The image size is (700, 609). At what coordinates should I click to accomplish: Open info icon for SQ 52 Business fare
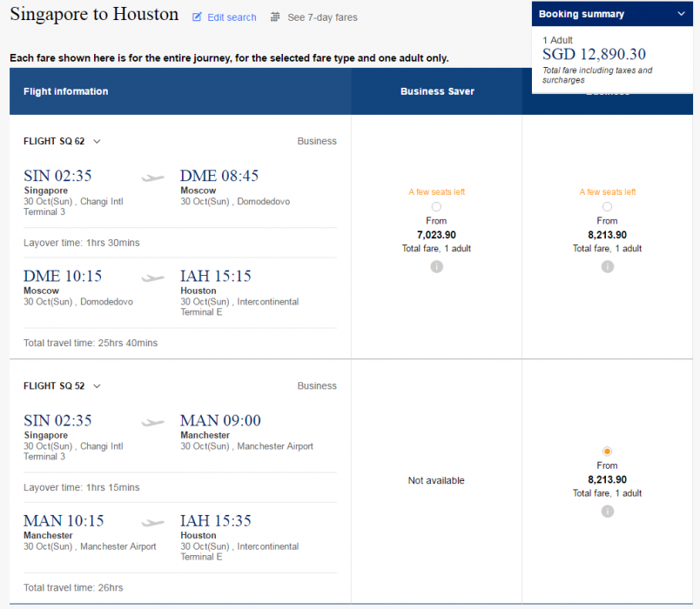coord(607,512)
